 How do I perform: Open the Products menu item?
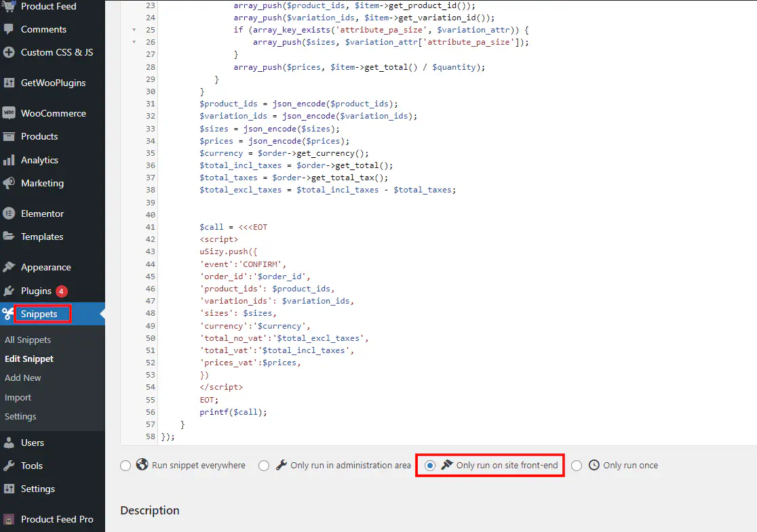(39, 136)
